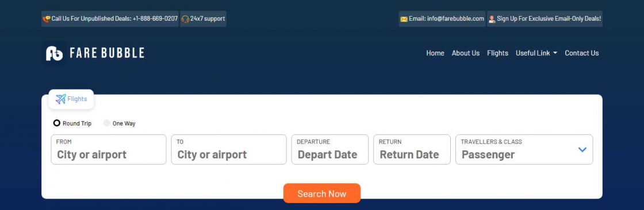644x210 pixels.
Task: Click the headset icon for 24x7 support
Action: (x=185, y=19)
